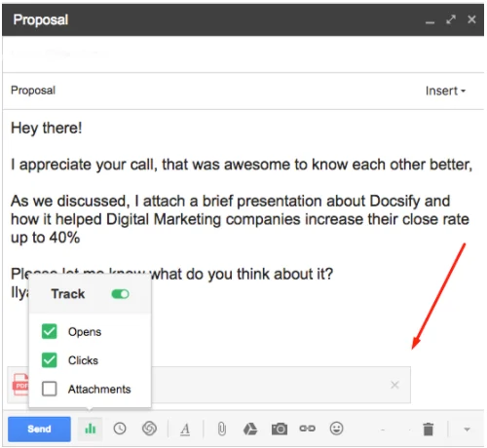The image size is (487, 448).
Task: Discard draft with trash icon
Action: coord(429,429)
